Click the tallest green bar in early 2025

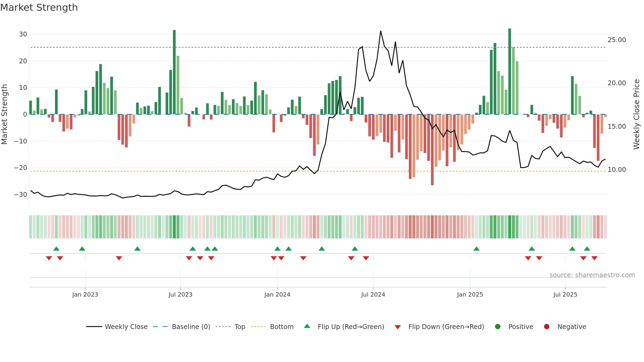click(x=510, y=71)
